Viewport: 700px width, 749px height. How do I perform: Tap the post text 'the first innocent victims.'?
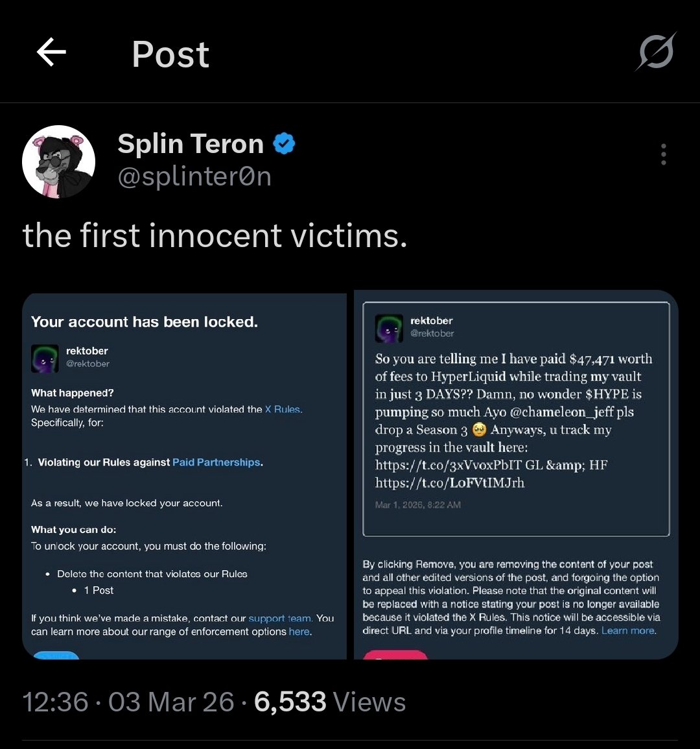215,235
